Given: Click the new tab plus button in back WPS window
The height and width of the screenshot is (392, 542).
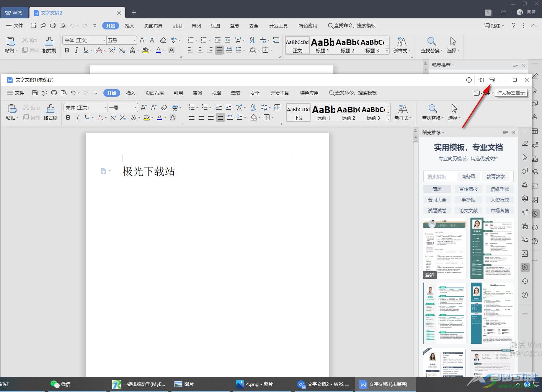Looking at the screenshot, I should pyautogui.click(x=134, y=13).
